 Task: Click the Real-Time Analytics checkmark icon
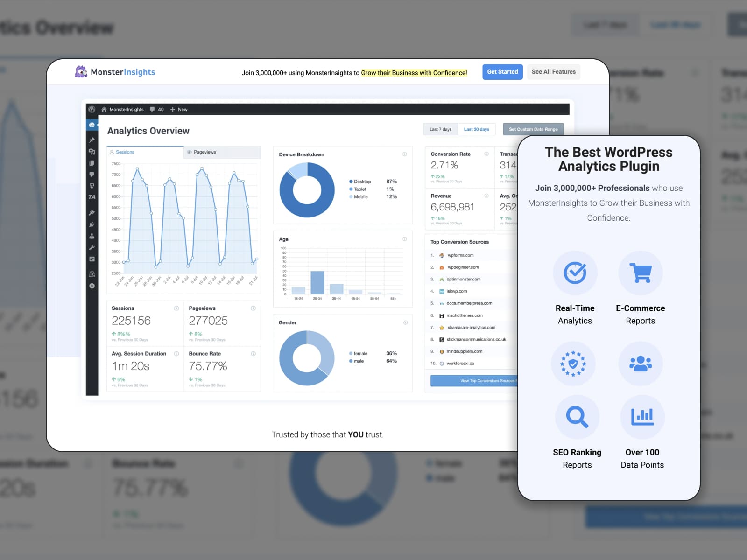point(575,273)
